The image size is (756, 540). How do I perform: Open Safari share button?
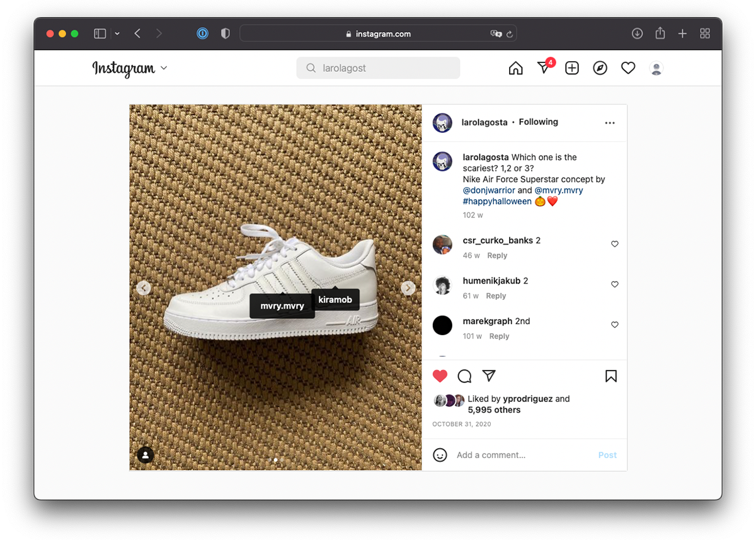(660, 33)
